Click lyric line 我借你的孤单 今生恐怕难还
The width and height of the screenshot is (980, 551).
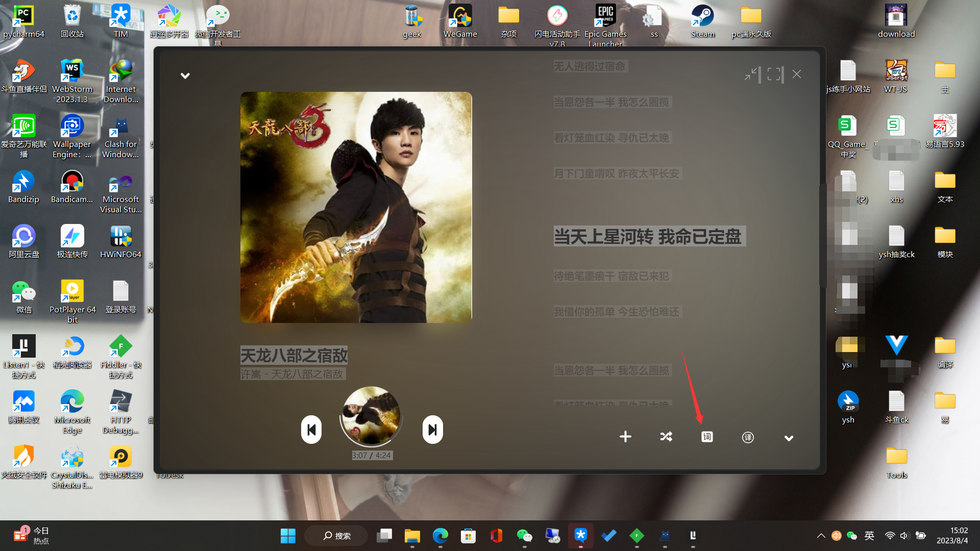point(617,312)
